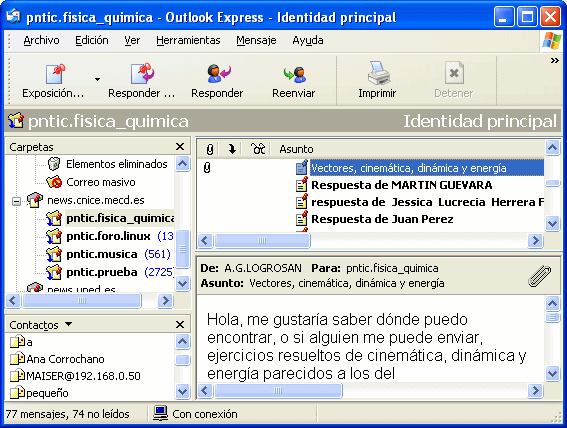Open the large paperclip attachment button in preview header

coord(540,276)
